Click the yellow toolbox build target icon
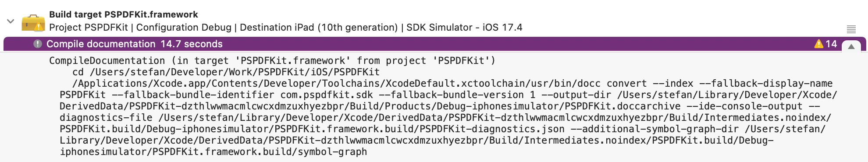 (x=33, y=23)
